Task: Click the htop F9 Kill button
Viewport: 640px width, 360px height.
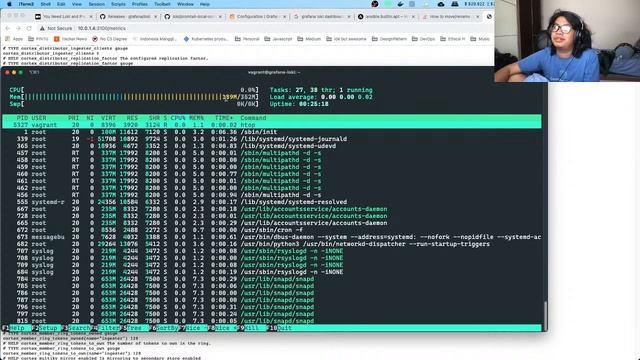Action: tap(252, 328)
